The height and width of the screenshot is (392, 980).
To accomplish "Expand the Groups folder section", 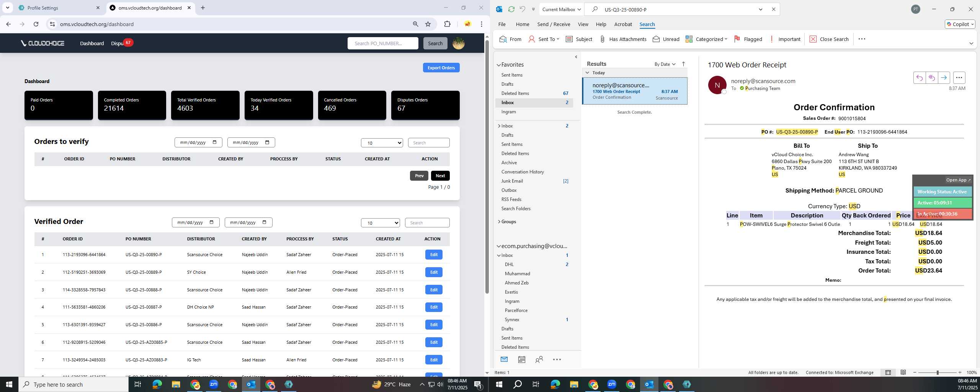I will tap(499, 222).
